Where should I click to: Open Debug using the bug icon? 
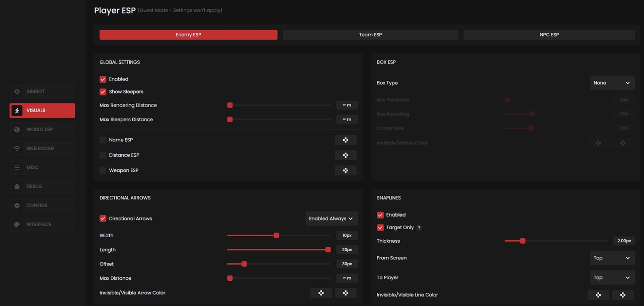click(x=17, y=186)
